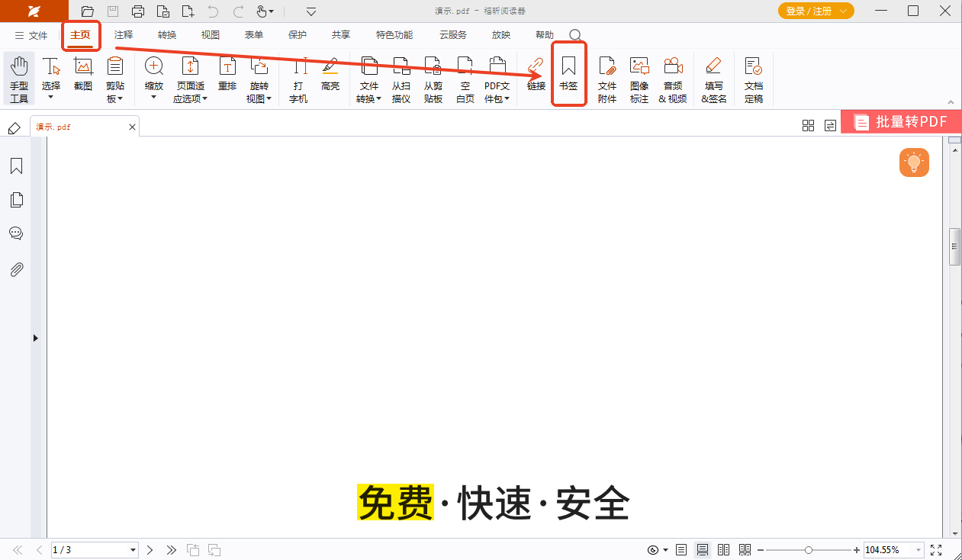This screenshot has width=962, height=560.
Task: Open the attachments panel in left sidebar
Action: (16, 269)
